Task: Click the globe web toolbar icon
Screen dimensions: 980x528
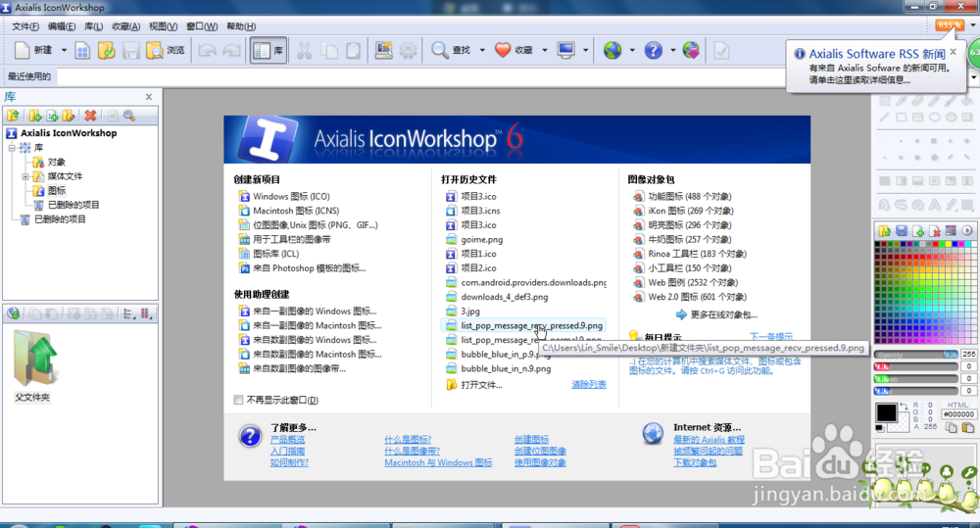Action: click(612, 50)
